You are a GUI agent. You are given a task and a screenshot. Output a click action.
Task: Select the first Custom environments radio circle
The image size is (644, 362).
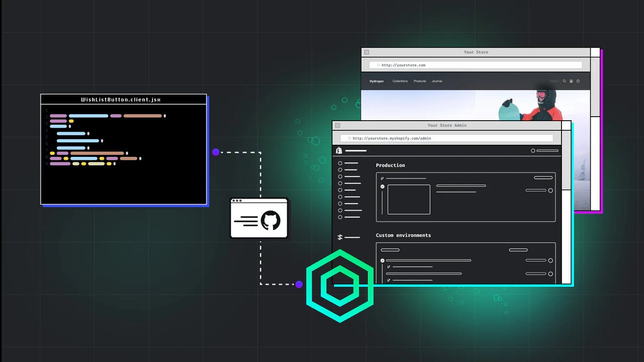[x=550, y=260]
